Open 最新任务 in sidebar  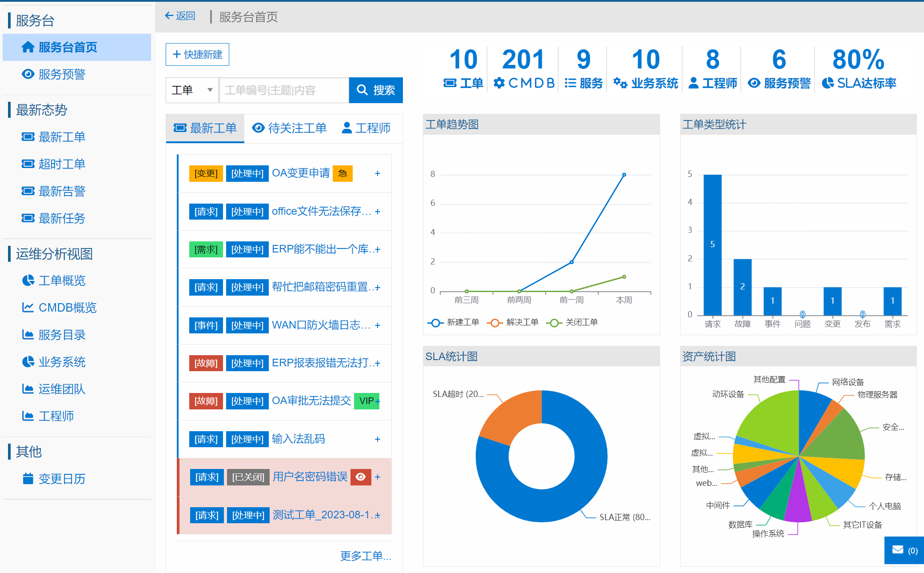(53, 218)
